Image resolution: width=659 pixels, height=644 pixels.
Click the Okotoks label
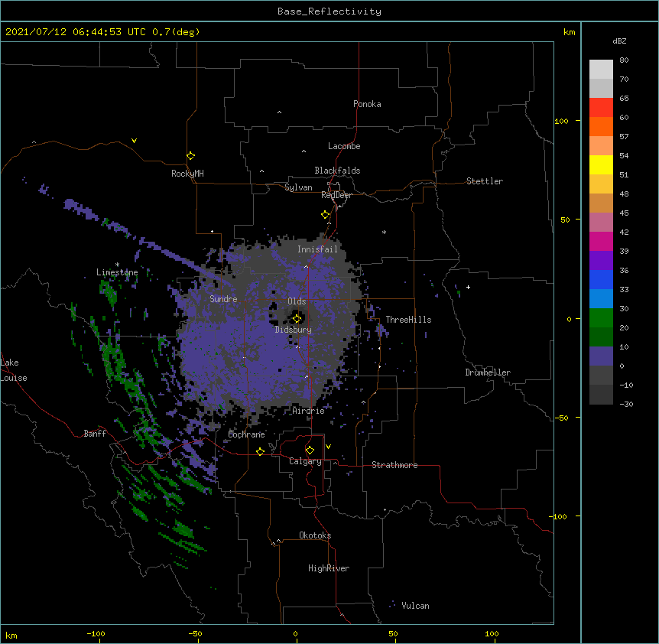click(x=315, y=535)
